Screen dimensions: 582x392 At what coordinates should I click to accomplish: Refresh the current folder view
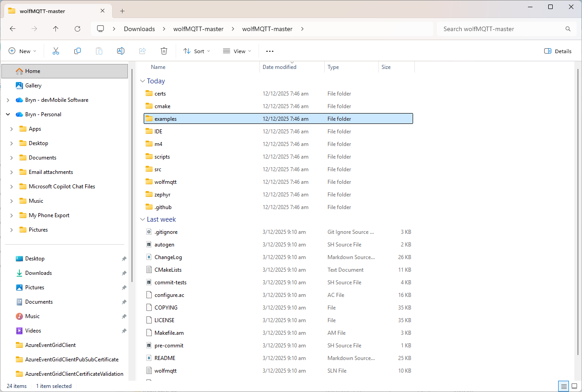tap(77, 29)
